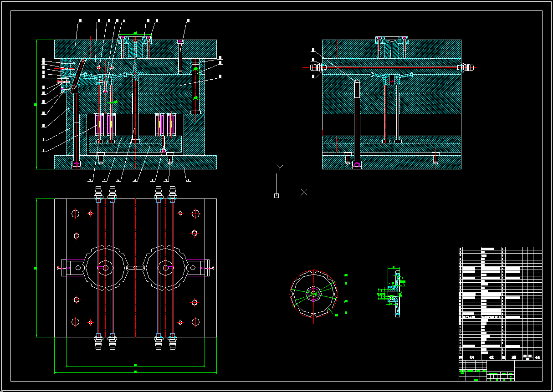This screenshot has width=553, height=392.
Task: Click the X axis marker of UCS icon
Action: [x=304, y=193]
